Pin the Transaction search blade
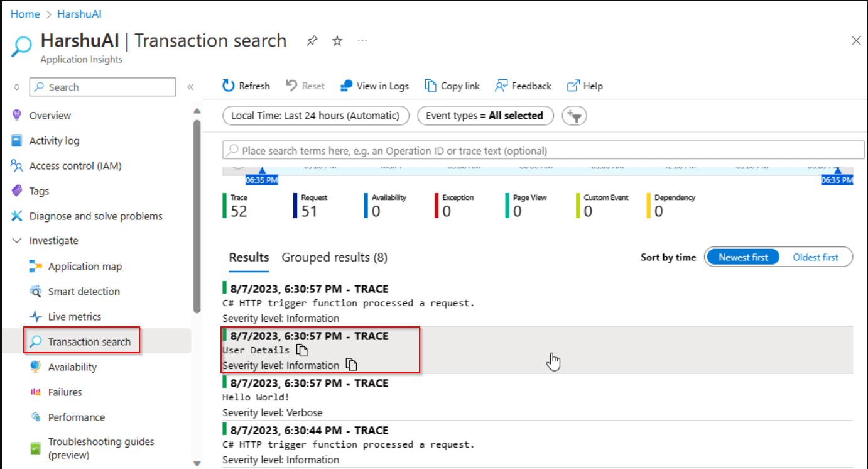Screen dimensions: 868x469 pyautogui.click(x=312, y=41)
